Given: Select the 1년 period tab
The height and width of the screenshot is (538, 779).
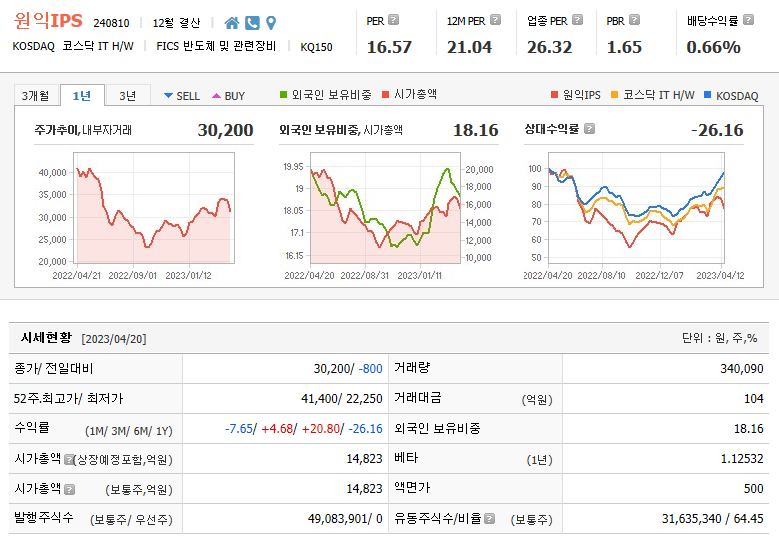Looking at the screenshot, I should 82,95.
